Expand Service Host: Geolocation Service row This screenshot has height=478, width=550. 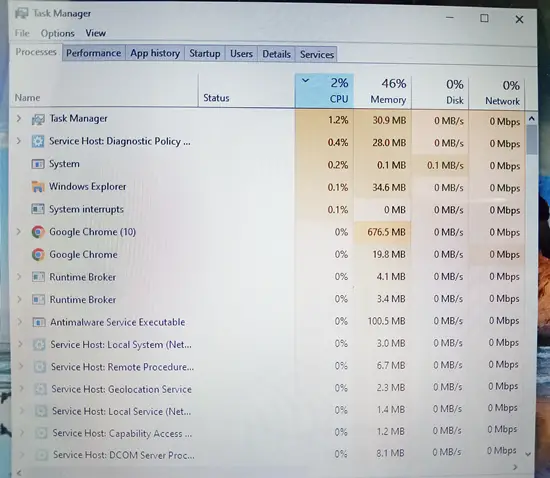pos(22,388)
